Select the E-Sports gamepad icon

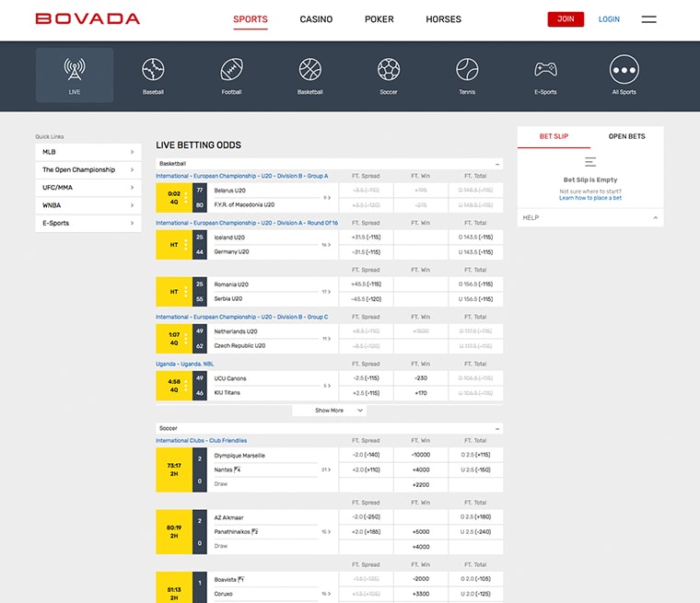(x=545, y=70)
